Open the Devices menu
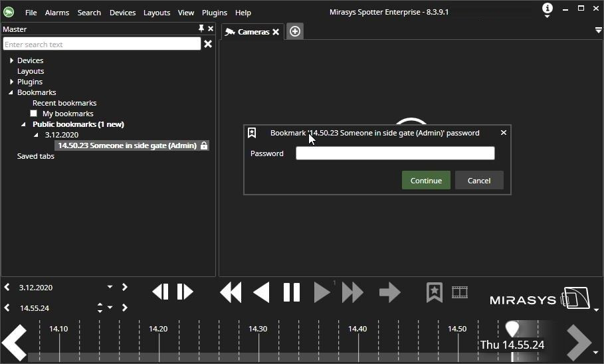The width and height of the screenshot is (604, 364). 122,13
